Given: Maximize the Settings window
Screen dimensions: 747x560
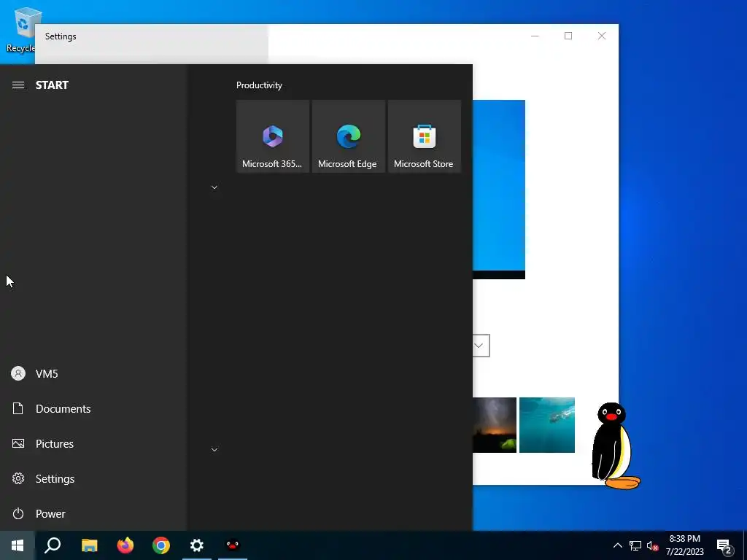Looking at the screenshot, I should [568, 36].
